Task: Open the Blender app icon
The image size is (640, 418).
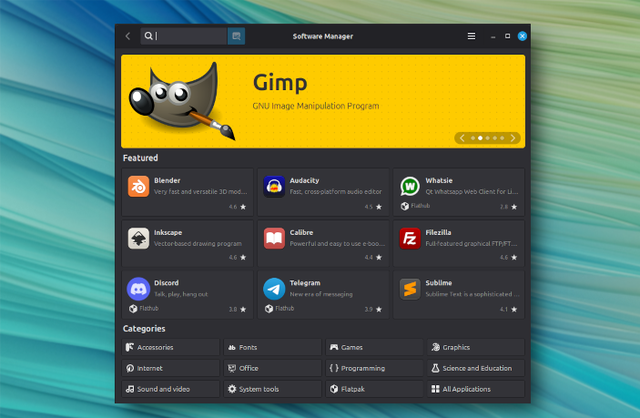Action: [x=138, y=187]
